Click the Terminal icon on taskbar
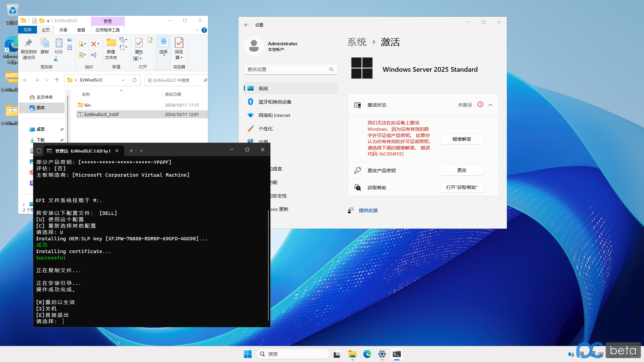This screenshot has height=362, width=644. (x=397, y=354)
